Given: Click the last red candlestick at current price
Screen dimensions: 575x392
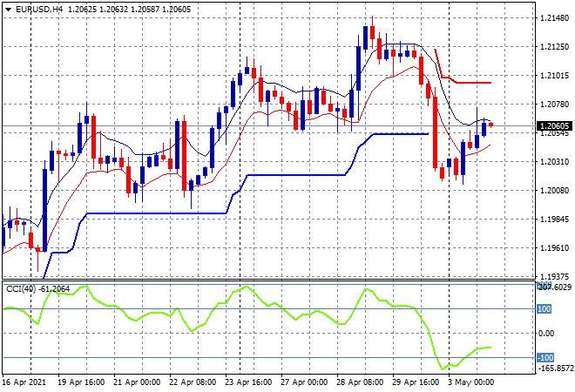Looking at the screenshot, I should (491, 125).
